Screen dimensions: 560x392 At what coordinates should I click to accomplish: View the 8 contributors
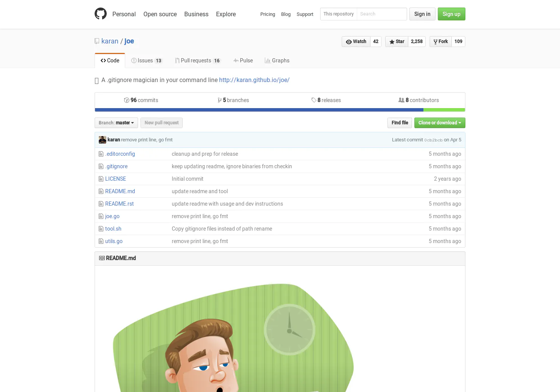click(x=418, y=100)
